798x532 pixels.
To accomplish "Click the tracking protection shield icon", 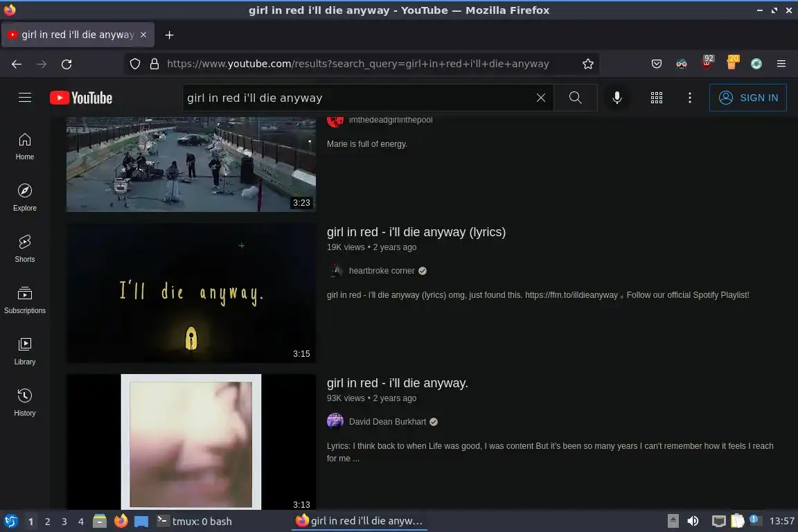I will point(135,64).
